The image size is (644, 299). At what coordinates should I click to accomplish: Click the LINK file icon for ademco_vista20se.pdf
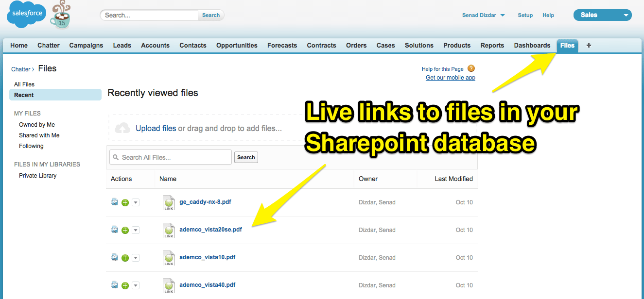point(169,230)
